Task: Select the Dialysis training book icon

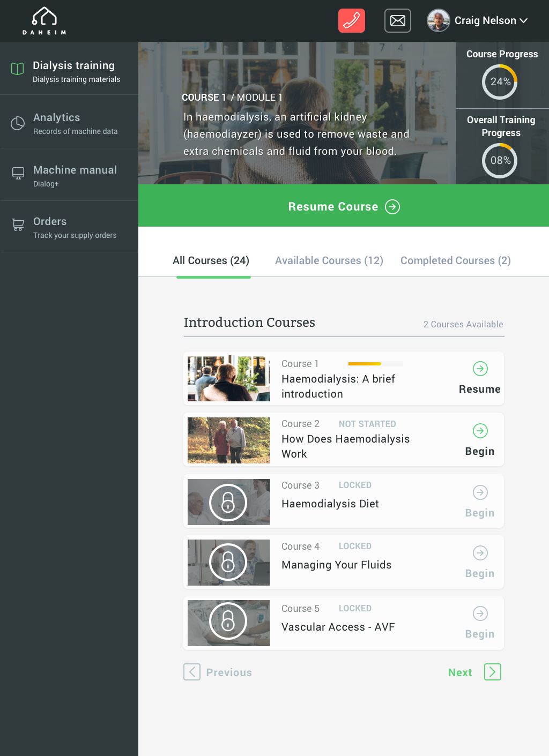Action: click(x=18, y=69)
